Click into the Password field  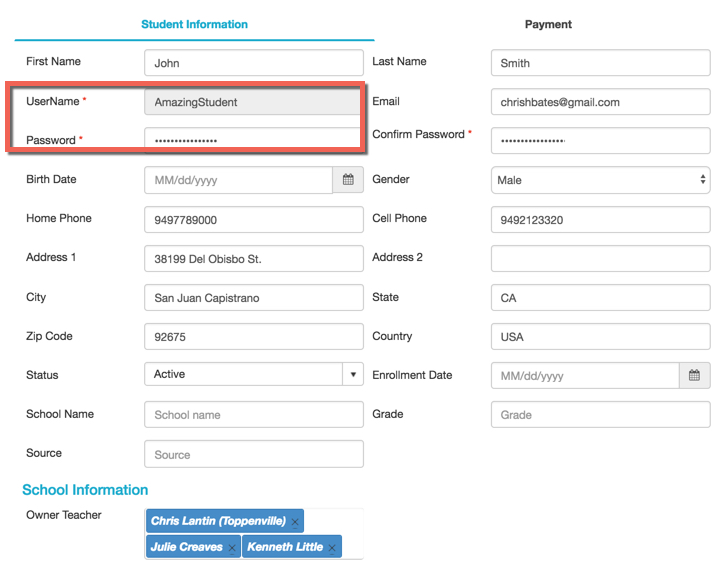[x=254, y=141]
